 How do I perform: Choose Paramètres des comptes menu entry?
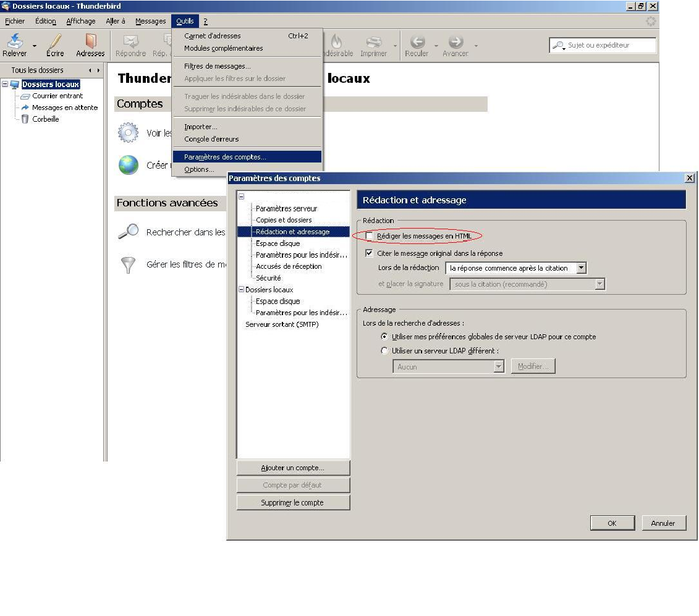coord(247,157)
